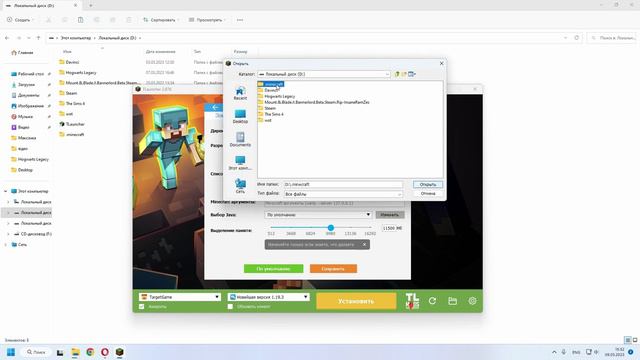Image resolution: width=640 pixels, height=360 pixels.
Task: Go up one folder level in Open dialog
Action: 397,74
